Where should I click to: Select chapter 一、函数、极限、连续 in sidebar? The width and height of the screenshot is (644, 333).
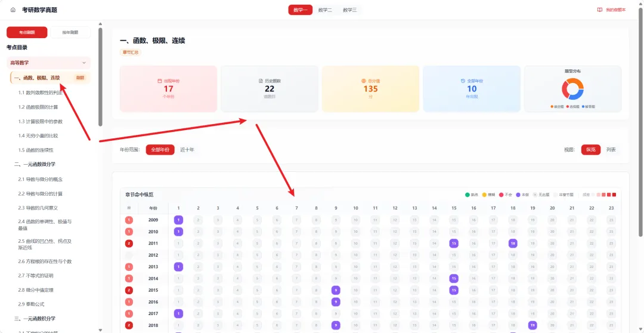click(50, 78)
